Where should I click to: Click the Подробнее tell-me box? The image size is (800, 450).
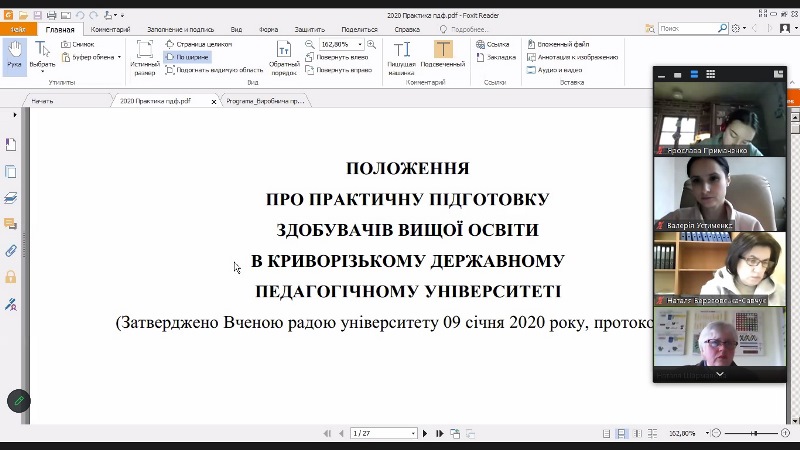point(464,30)
